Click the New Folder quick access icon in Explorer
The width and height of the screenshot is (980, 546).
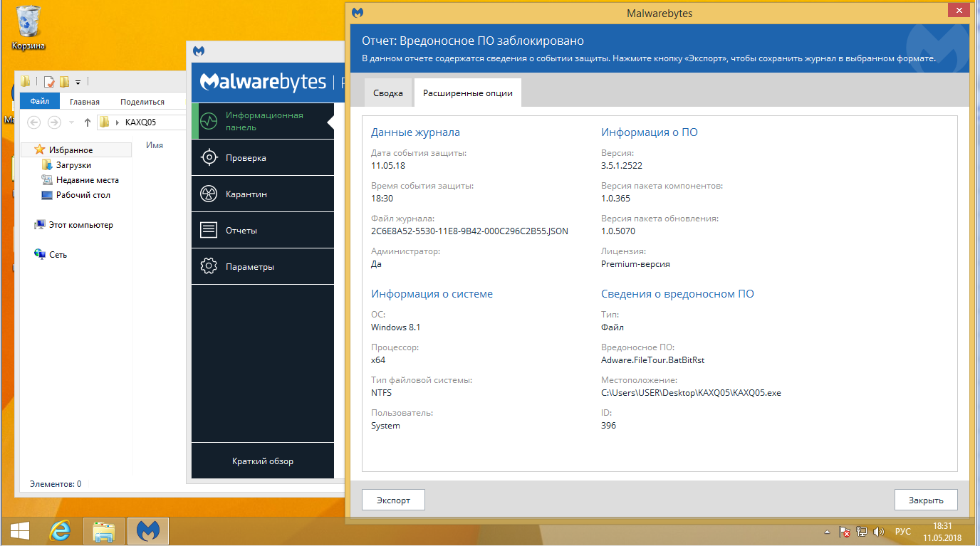64,81
